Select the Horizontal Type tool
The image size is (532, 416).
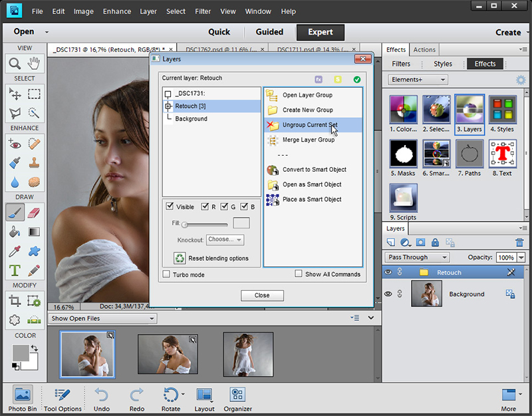[15, 270]
